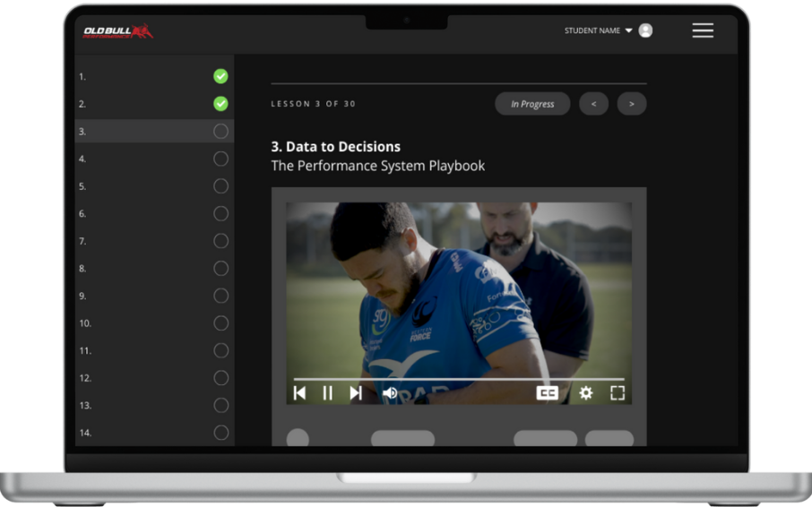
Task: Select lesson row number 12.
Action: (154, 378)
